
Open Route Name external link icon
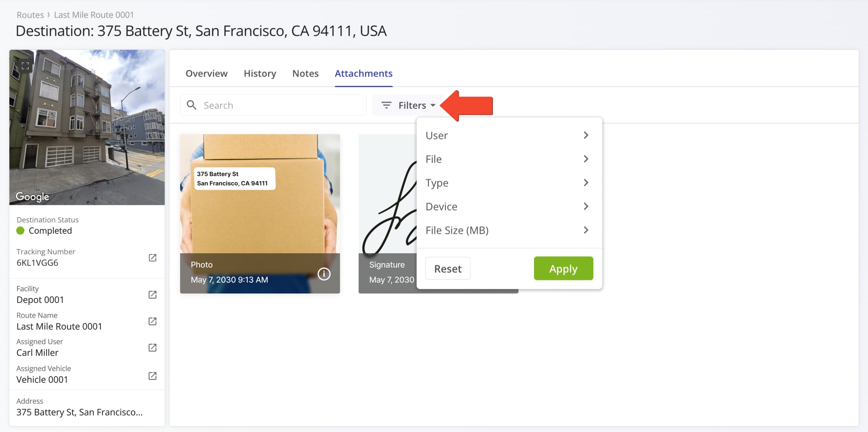tap(153, 321)
